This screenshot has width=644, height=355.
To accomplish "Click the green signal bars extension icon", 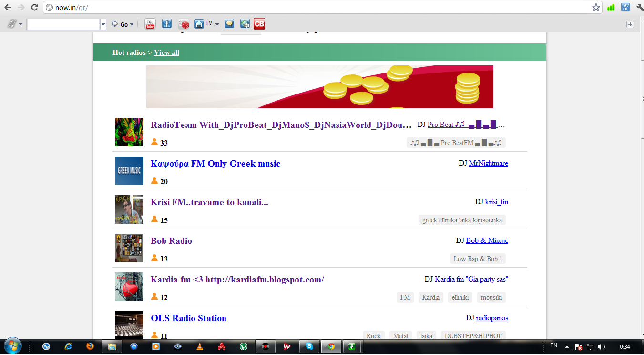I will tap(611, 8).
